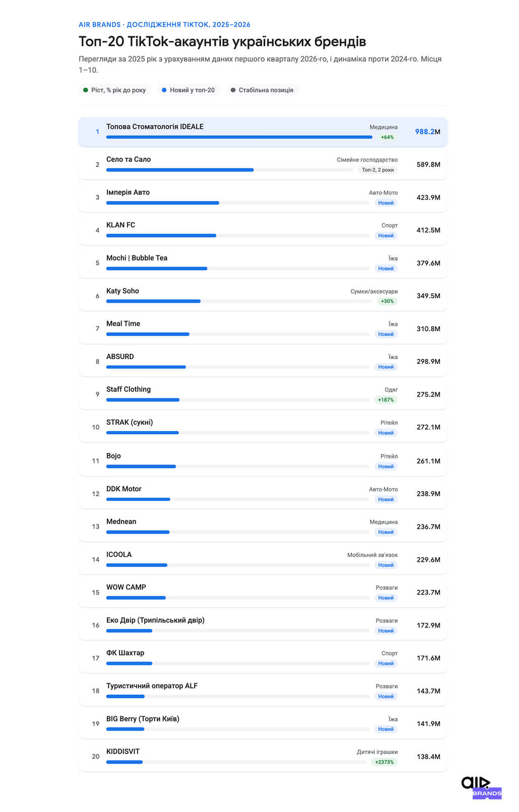Click the '+30%' badge on Katy Soho
Viewport: 519px width, 812px height.
(x=387, y=301)
